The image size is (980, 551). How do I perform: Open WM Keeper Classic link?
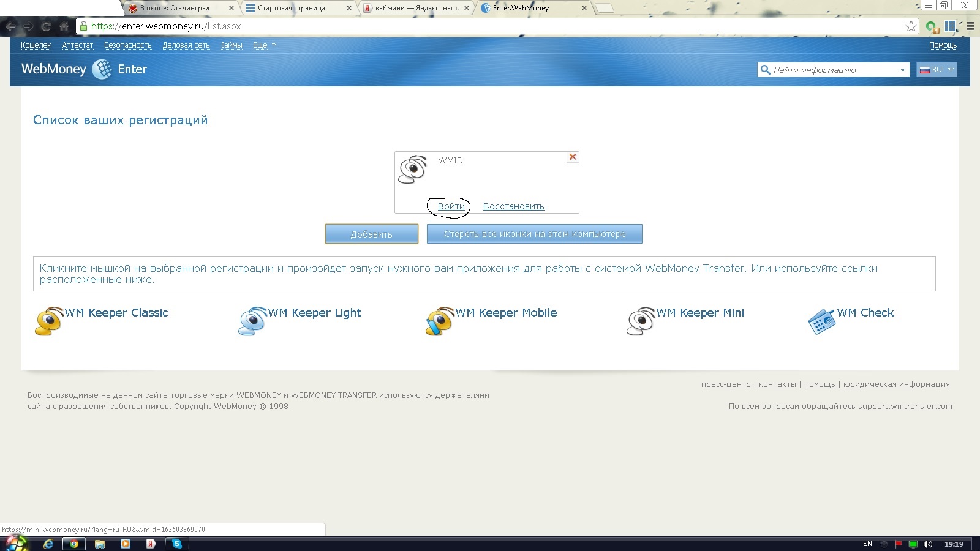click(116, 313)
